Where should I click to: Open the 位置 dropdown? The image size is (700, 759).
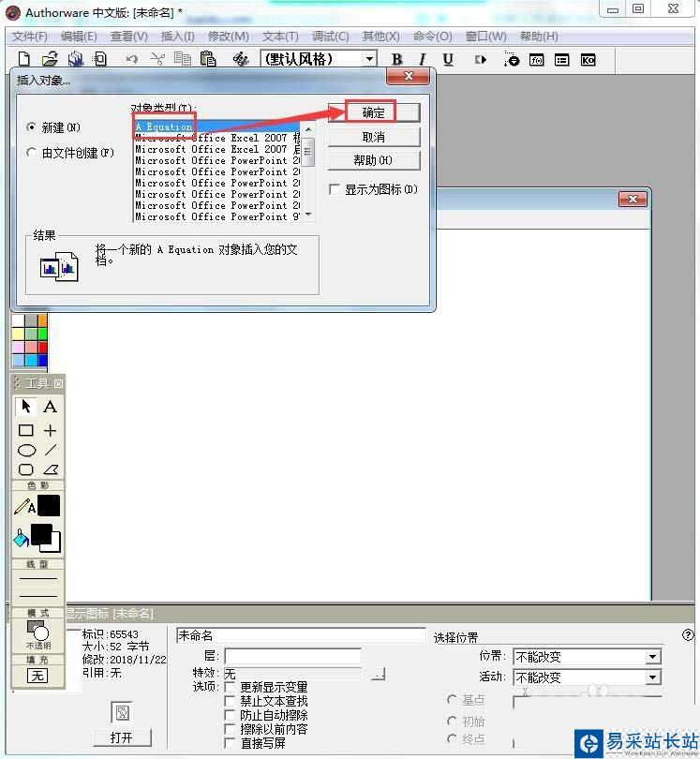click(x=652, y=657)
